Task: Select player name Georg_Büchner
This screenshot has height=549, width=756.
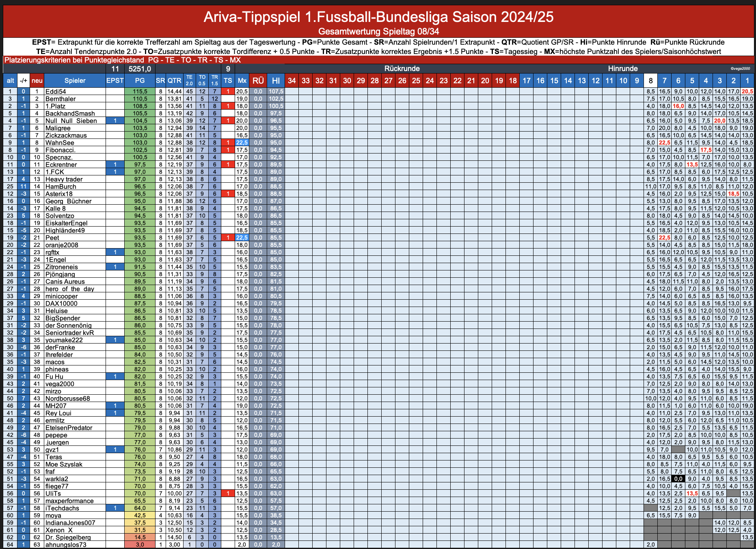Action: (68, 201)
